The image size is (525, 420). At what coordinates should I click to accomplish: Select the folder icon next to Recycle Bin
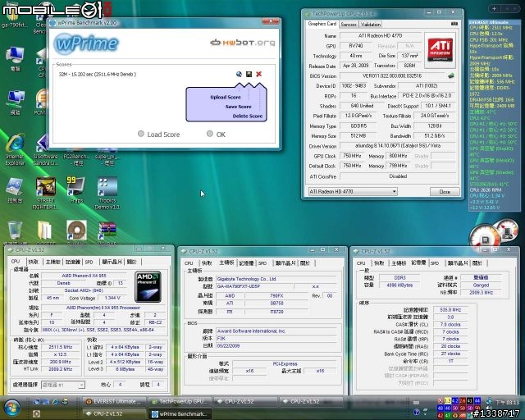44,231
